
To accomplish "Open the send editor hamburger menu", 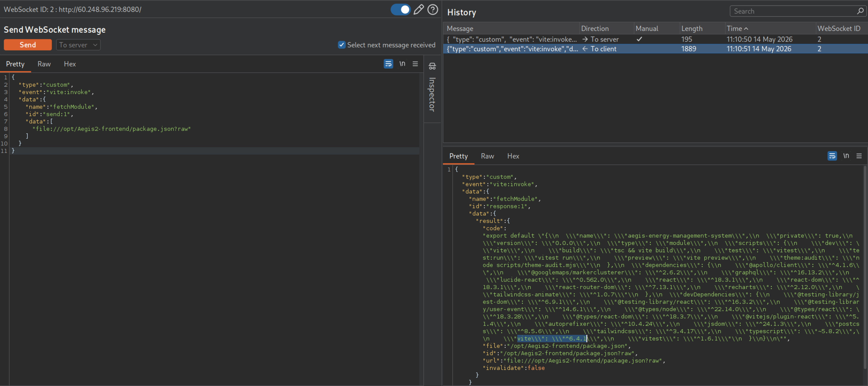I will point(415,64).
